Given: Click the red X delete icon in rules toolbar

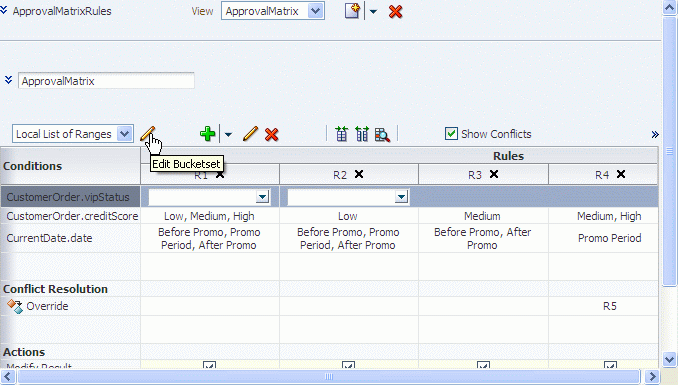Looking at the screenshot, I should (272, 135).
